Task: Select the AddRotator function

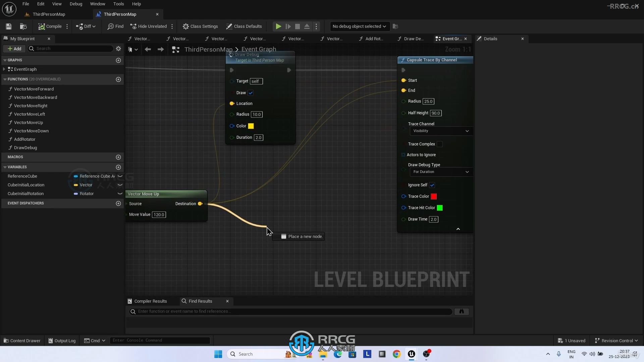Action: coord(24,139)
